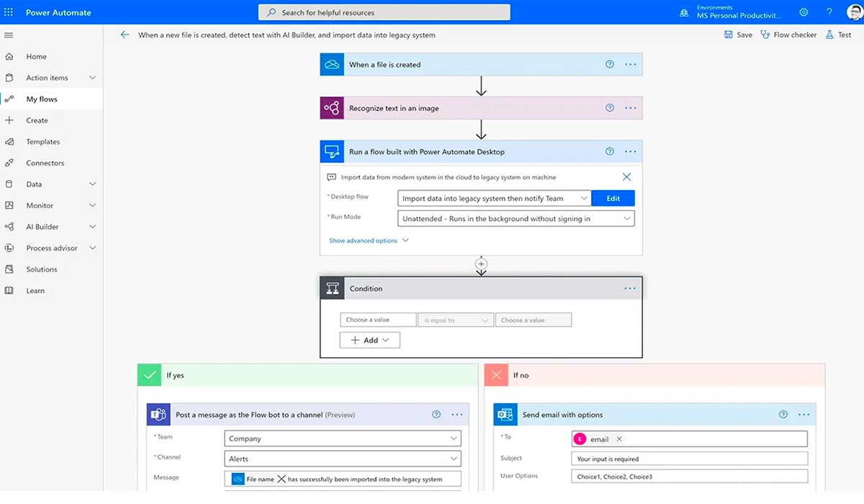The width and height of the screenshot is (864, 504).
Task: Open Solutions in sidebar
Action: [51, 269]
